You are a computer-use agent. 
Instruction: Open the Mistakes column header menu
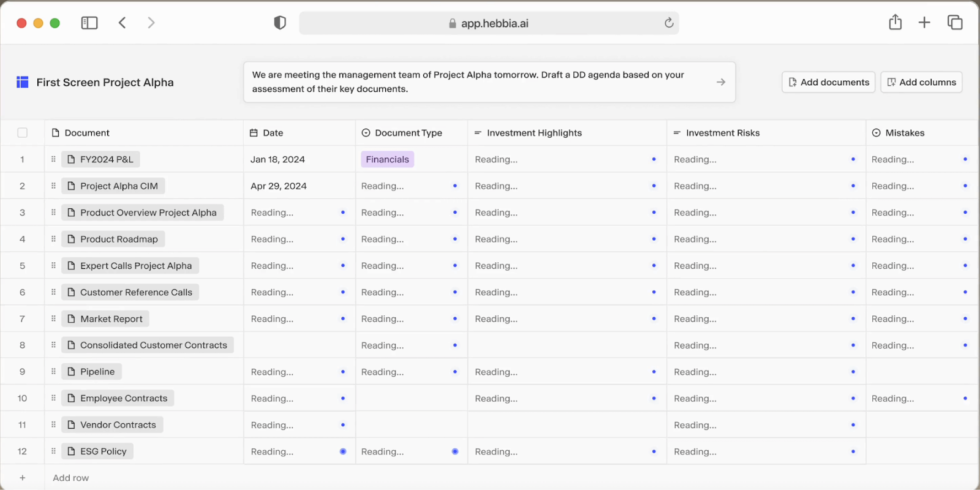pos(905,133)
